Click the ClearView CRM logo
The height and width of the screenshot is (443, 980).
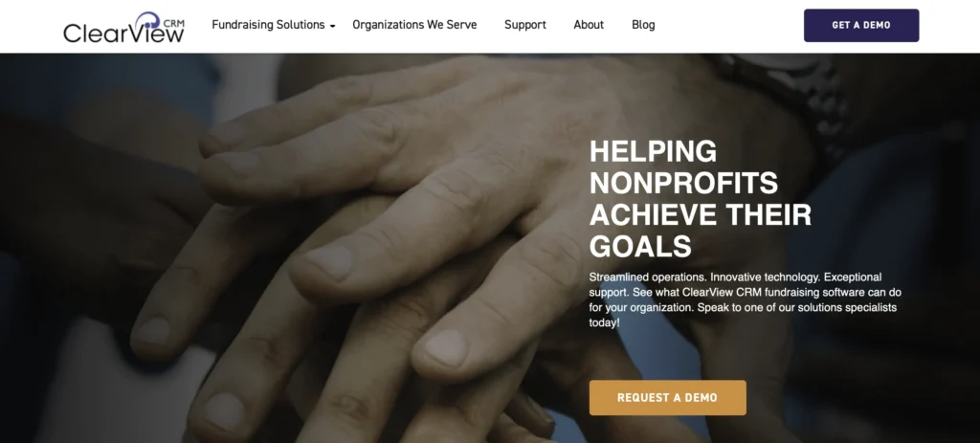[x=123, y=27]
